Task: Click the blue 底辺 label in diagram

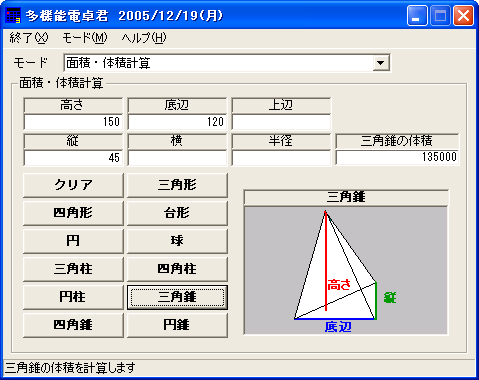Action: tap(338, 327)
